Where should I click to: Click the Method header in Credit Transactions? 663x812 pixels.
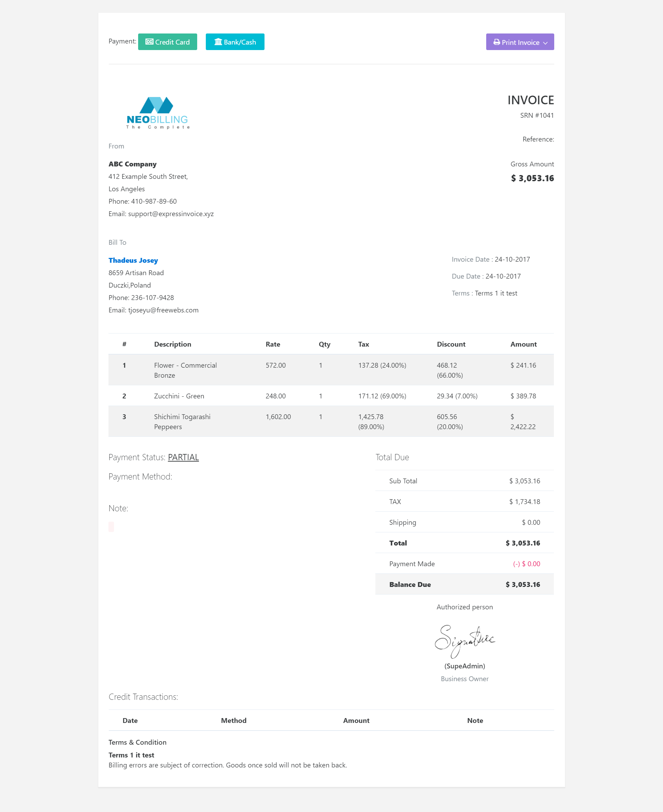[233, 721]
